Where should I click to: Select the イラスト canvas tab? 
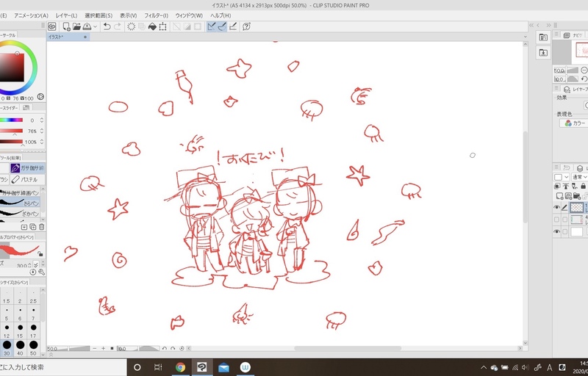[68, 37]
